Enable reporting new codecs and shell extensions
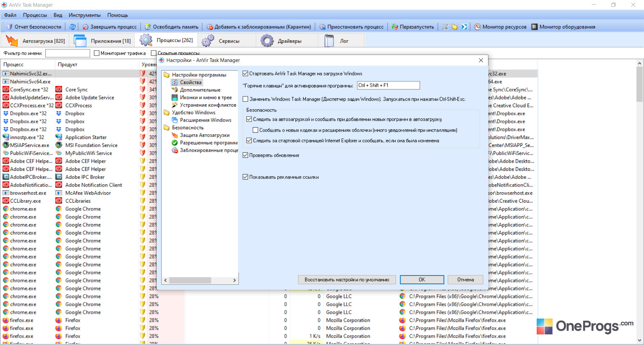 point(255,130)
